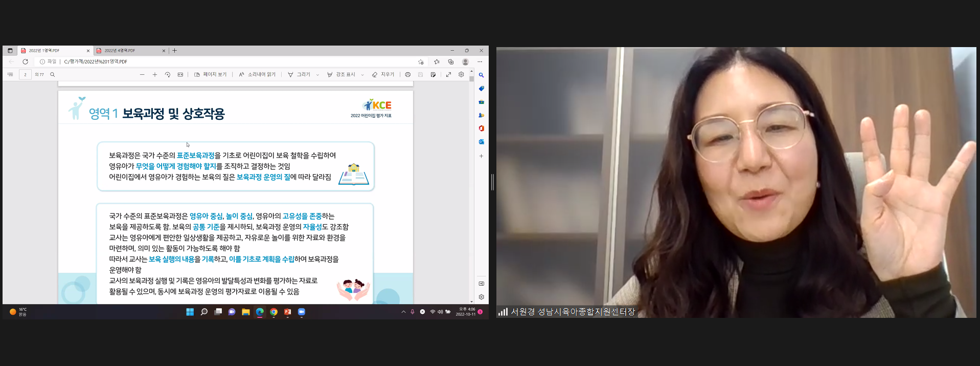Reload the PDF page
980x366 pixels.
point(25,61)
